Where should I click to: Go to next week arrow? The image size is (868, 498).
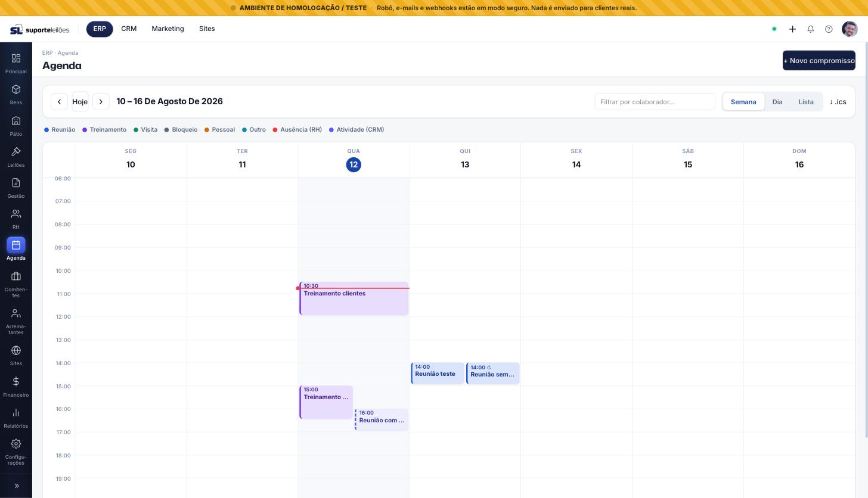click(x=101, y=102)
